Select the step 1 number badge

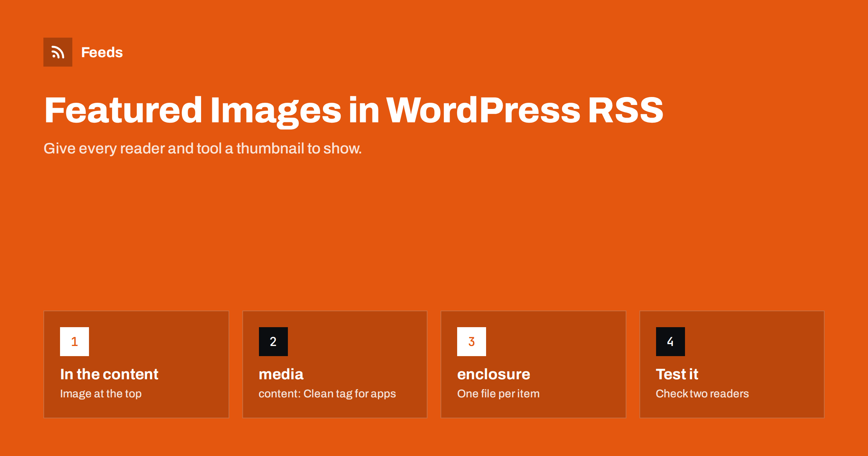(75, 342)
